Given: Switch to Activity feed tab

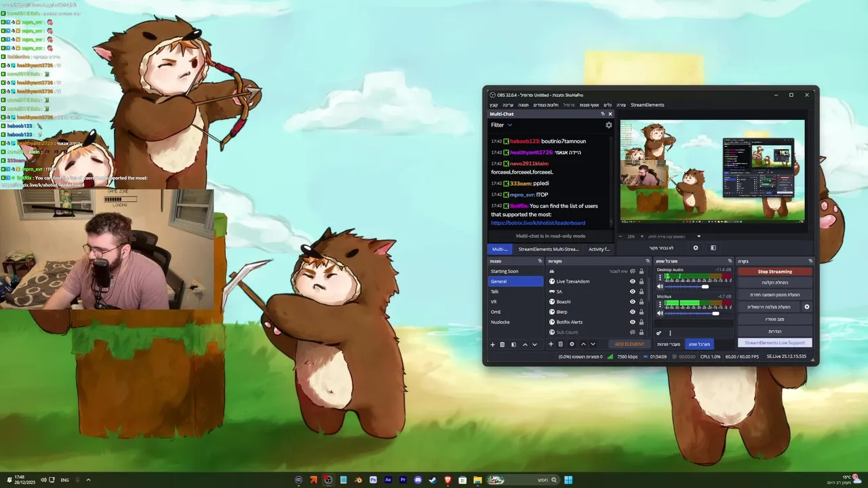Looking at the screenshot, I should coord(599,249).
